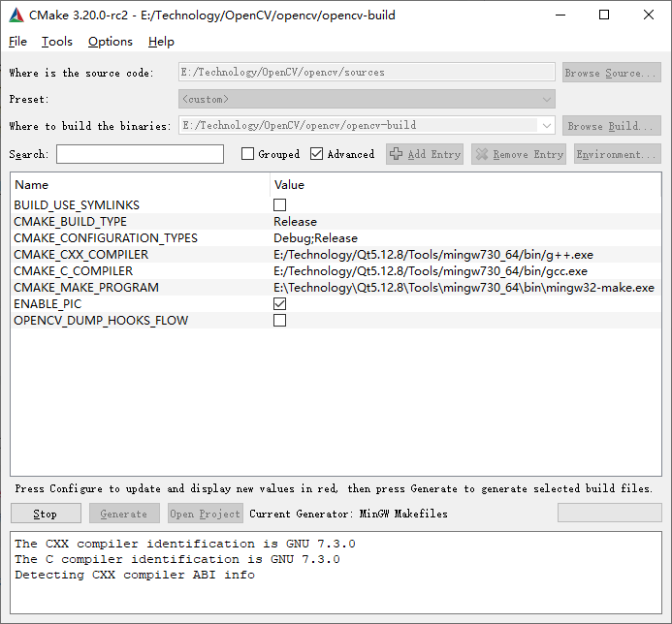
Task: Click the Browse Source button
Action: point(612,73)
